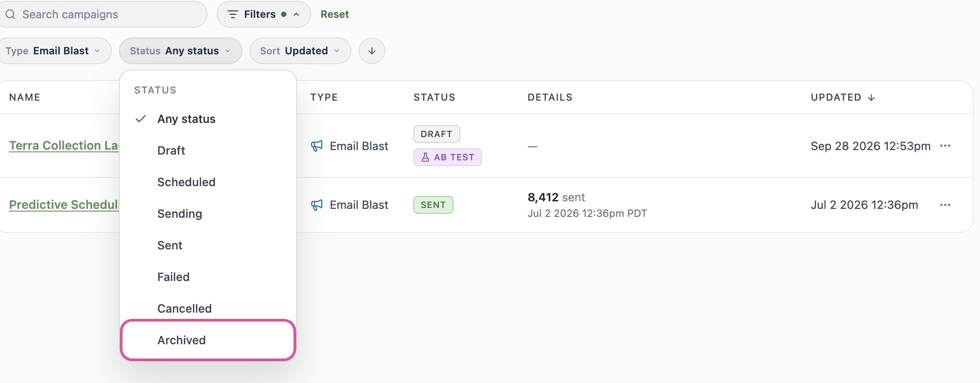Click Email Blast text in the SENT row
The image size is (980, 383).
[x=359, y=205]
